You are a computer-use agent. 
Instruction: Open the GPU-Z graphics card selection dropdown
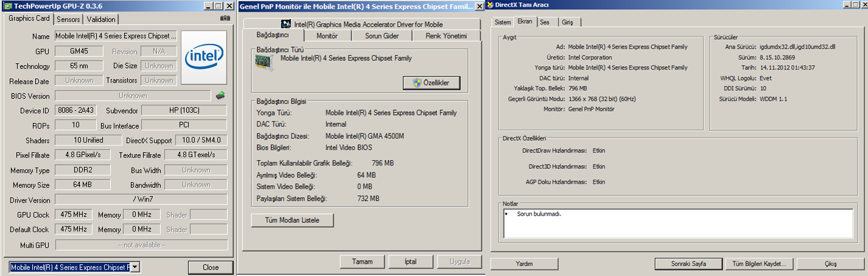[x=136, y=267]
